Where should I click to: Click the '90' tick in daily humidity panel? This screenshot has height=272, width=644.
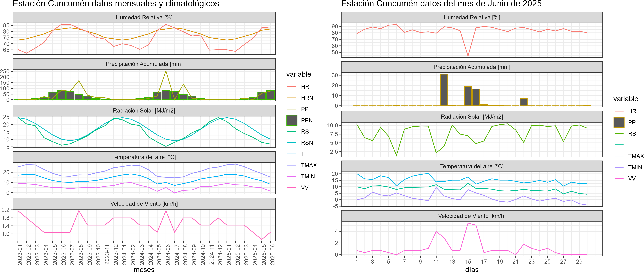pos(335,26)
